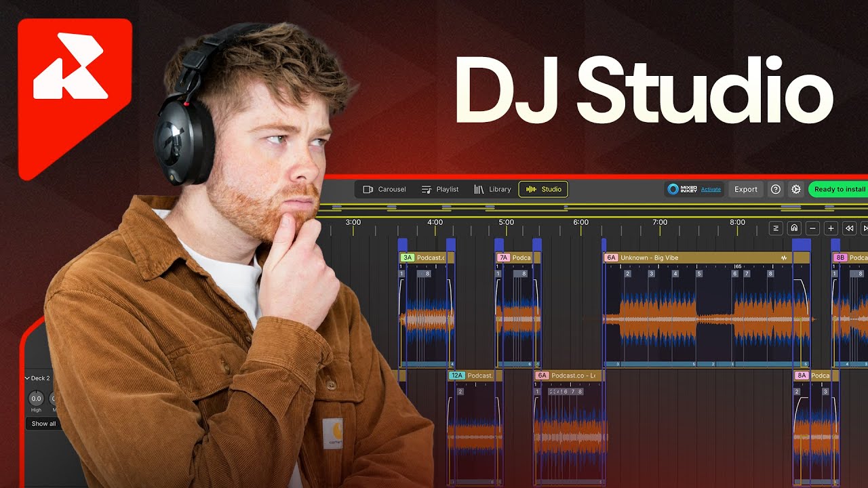Click the rewind double-arrow icon
868x488 pixels.
point(849,228)
